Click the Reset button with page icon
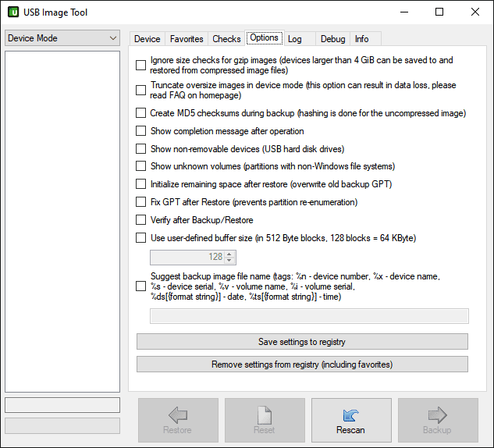This screenshot has width=494, height=448. coord(265,420)
